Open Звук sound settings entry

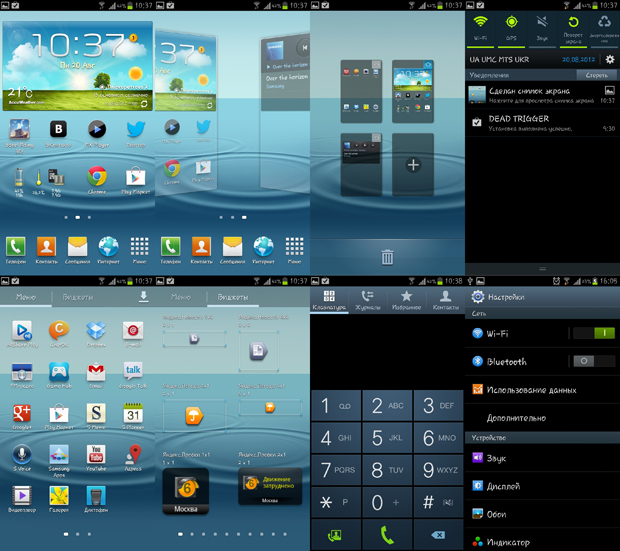pos(542,458)
